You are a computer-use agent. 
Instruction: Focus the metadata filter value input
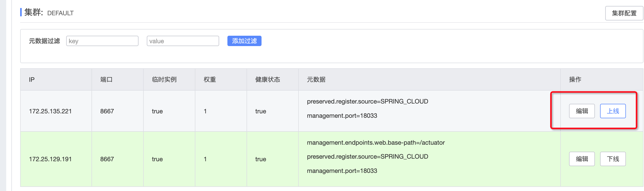(183, 41)
